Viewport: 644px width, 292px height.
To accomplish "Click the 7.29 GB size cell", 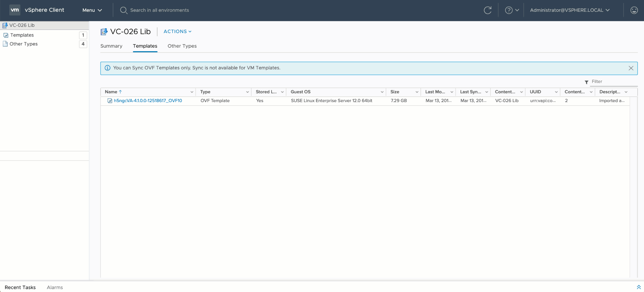I will tap(399, 101).
